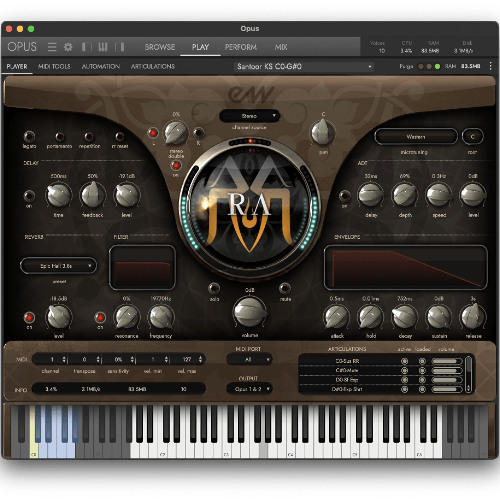Viewport: 500px width, 500px height.
Task: Click the articulations list scrollbar
Action: click(x=468, y=374)
